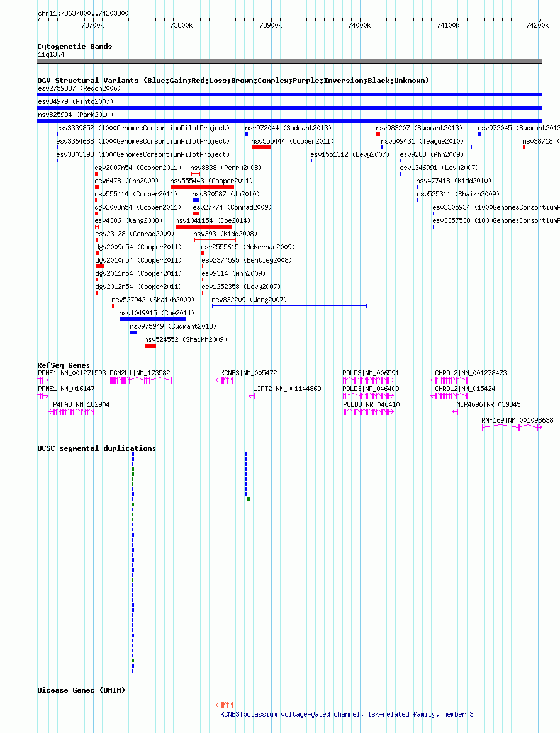Click the P4HA3|NM_182904 gene glyph
This screenshot has height=733, width=560.
[72, 412]
